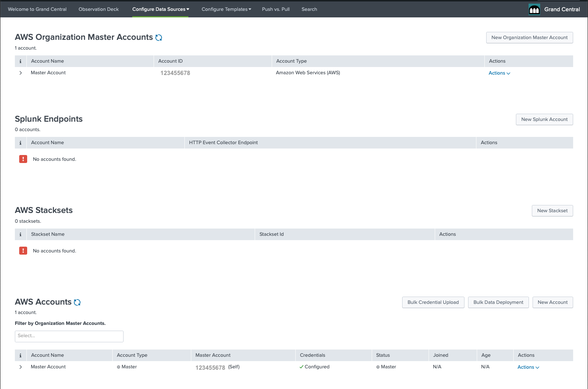Click AWS Stacksets heading
This screenshot has width=588, height=389.
[43, 210]
